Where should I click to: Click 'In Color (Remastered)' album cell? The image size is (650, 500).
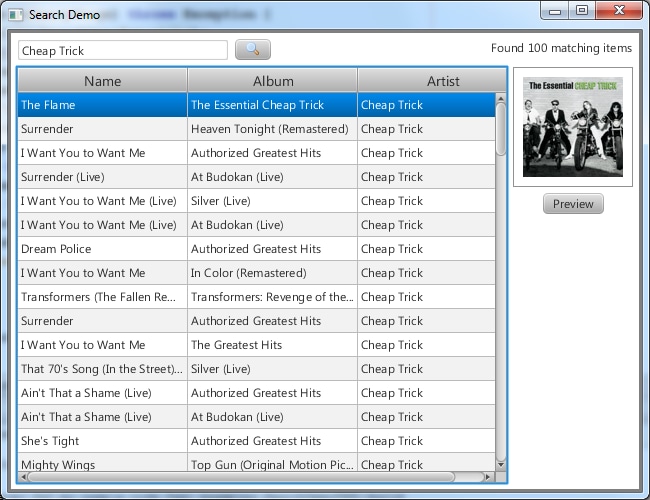[272, 273]
